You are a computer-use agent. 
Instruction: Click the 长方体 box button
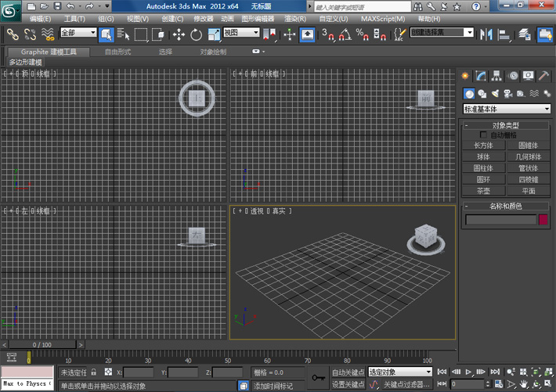pyautogui.click(x=484, y=146)
